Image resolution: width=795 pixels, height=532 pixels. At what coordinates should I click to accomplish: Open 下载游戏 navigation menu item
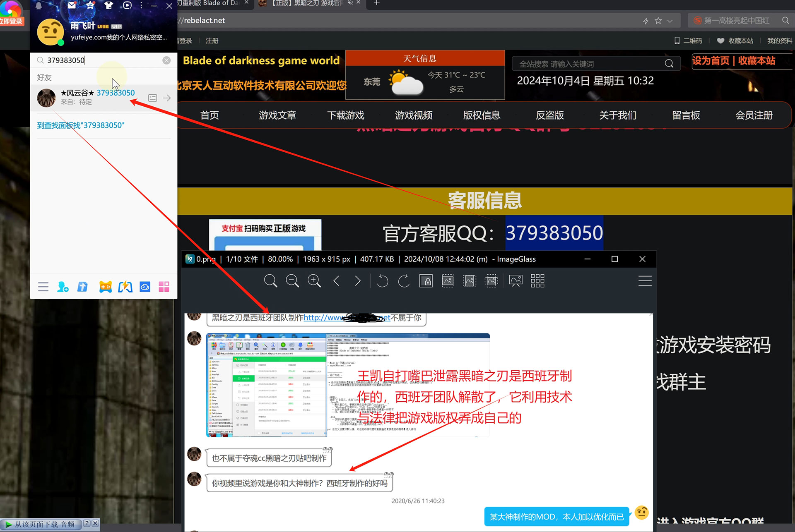tap(346, 115)
